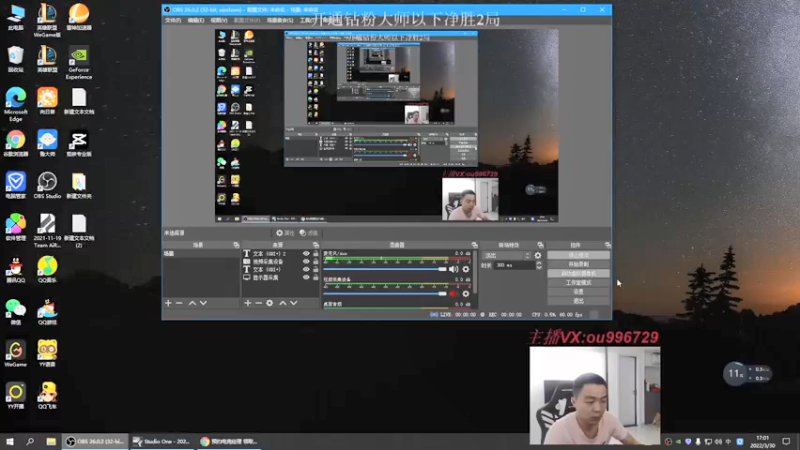Add a new scene with the plus icon

click(x=168, y=303)
